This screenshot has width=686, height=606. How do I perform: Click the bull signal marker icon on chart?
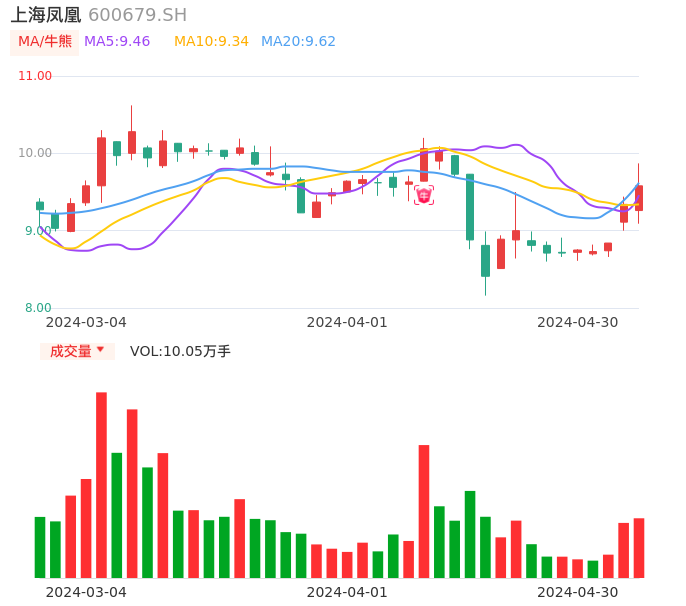click(x=424, y=196)
